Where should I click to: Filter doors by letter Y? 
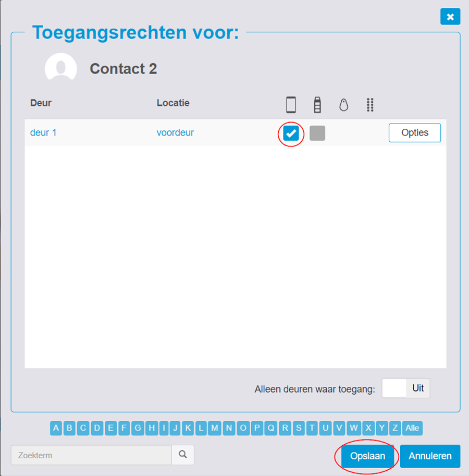382,428
